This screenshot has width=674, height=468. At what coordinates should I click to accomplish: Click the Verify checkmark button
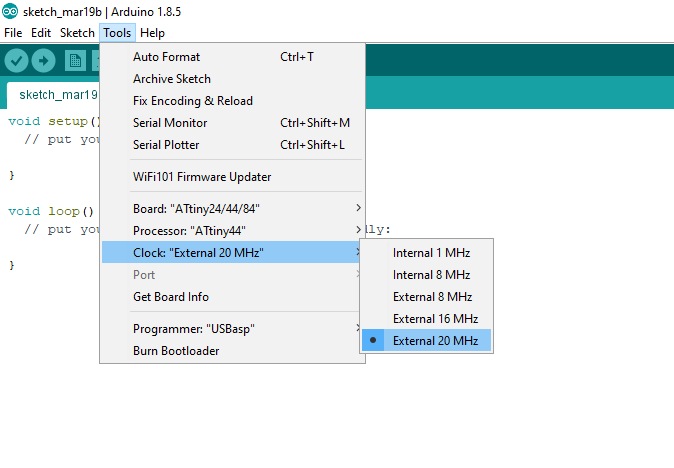point(16,60)
